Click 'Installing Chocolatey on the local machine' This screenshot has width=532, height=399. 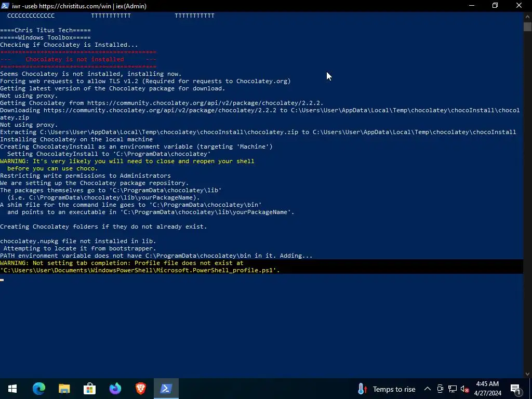[x=76, y=139]
